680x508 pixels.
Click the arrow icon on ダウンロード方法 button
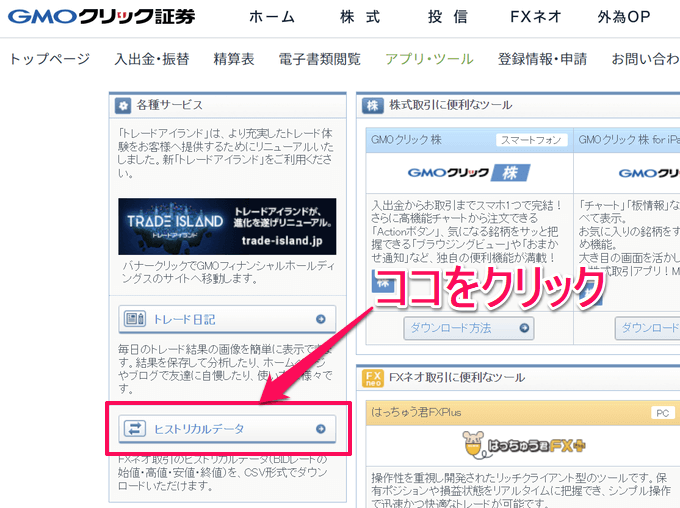pyautogui.click(x=524, y=328)
